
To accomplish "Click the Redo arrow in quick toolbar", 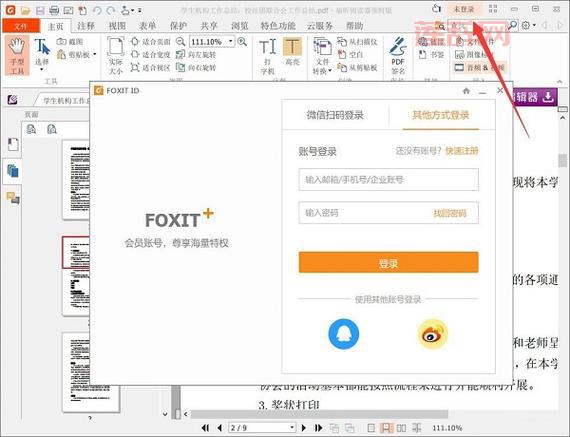I will (x=111, y=10).
